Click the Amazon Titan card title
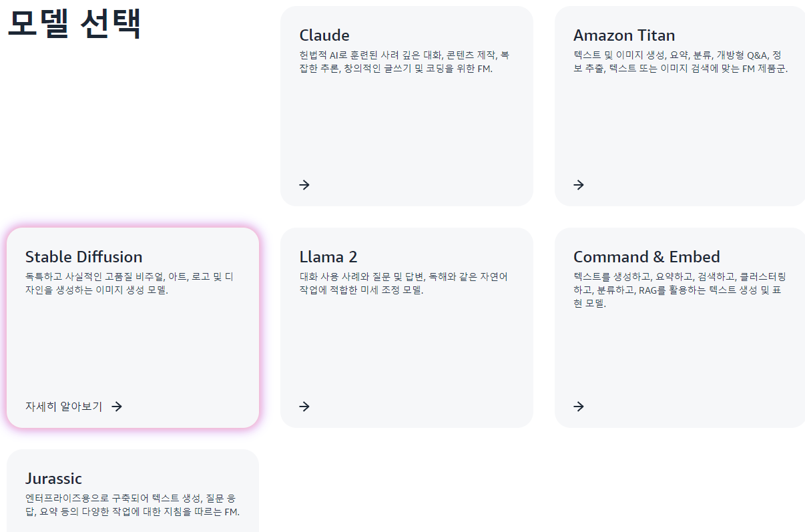The height and width of the screenshot is (532, 805). tap(623, 35)
